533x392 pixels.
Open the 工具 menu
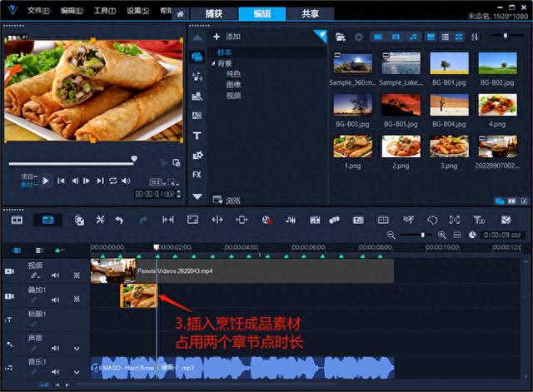click(105, 11)
